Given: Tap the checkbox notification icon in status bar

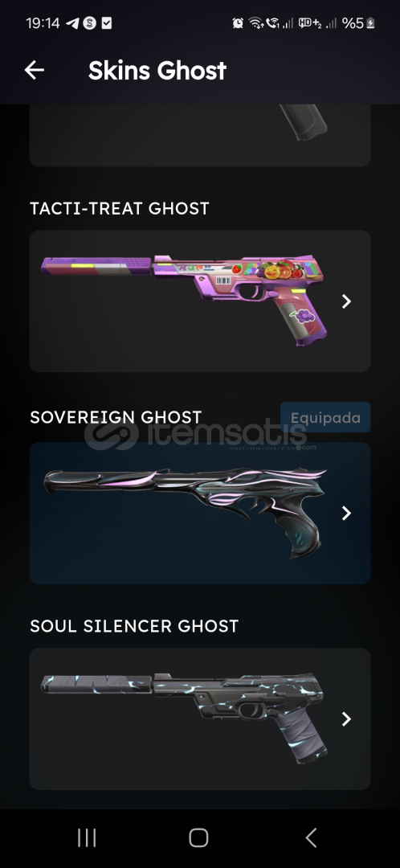Looking at the screenshot, I should click(107, 23).
